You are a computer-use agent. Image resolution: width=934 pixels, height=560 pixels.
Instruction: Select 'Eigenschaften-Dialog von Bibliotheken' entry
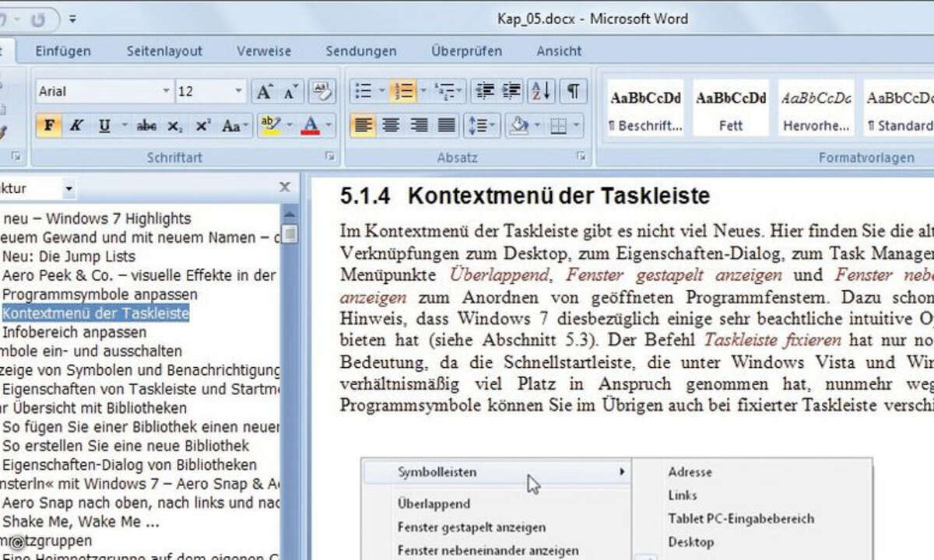point(129,464)
